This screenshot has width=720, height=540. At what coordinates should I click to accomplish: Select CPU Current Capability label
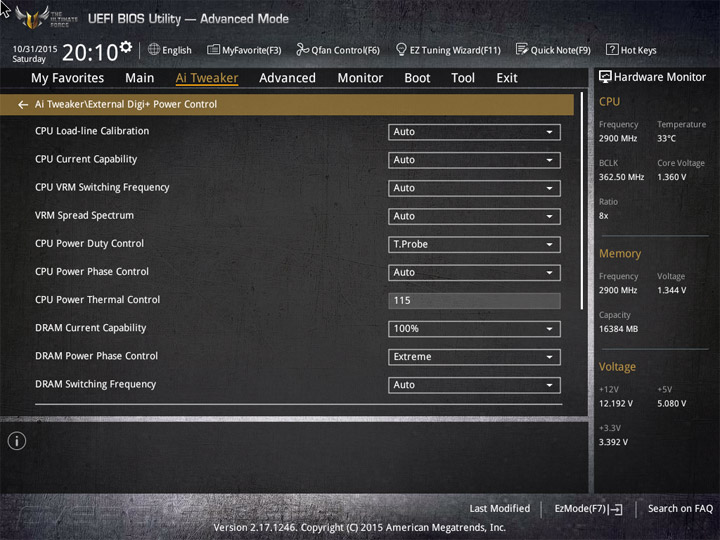coord(86,159)
